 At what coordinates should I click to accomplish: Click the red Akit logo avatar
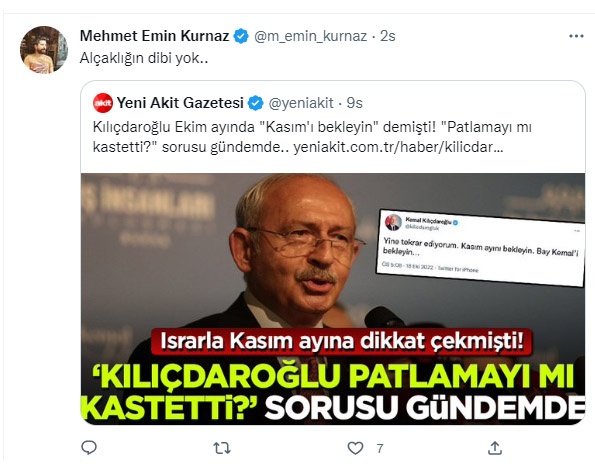(x=103, y=103)
